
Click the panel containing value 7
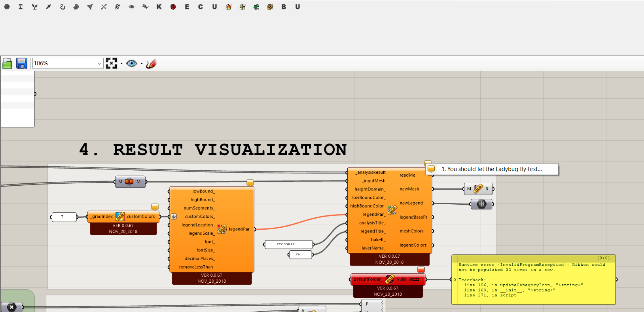point(64,217)
